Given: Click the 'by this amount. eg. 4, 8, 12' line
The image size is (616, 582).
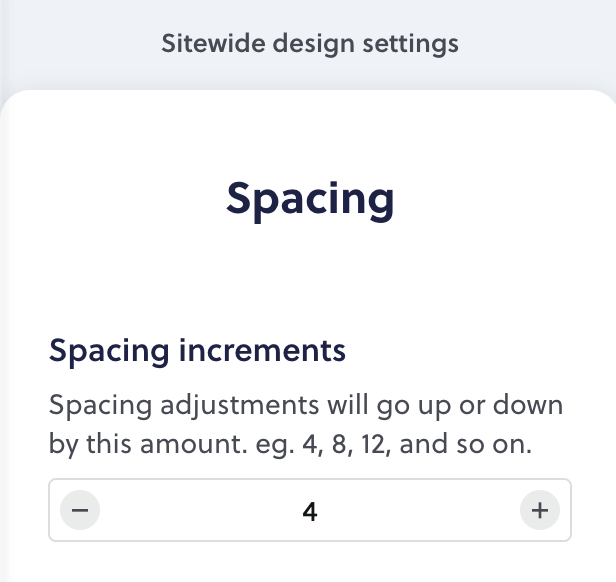Looking at the screenshot, I should pyautogui.click(x=290, y=444).
